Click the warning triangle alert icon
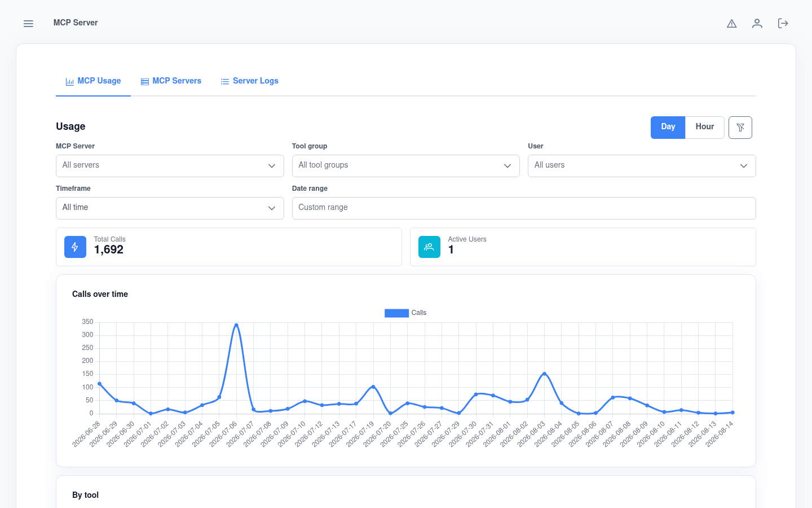Image resolution: width=812 pixels, height=508 pixels. (732, 23)
